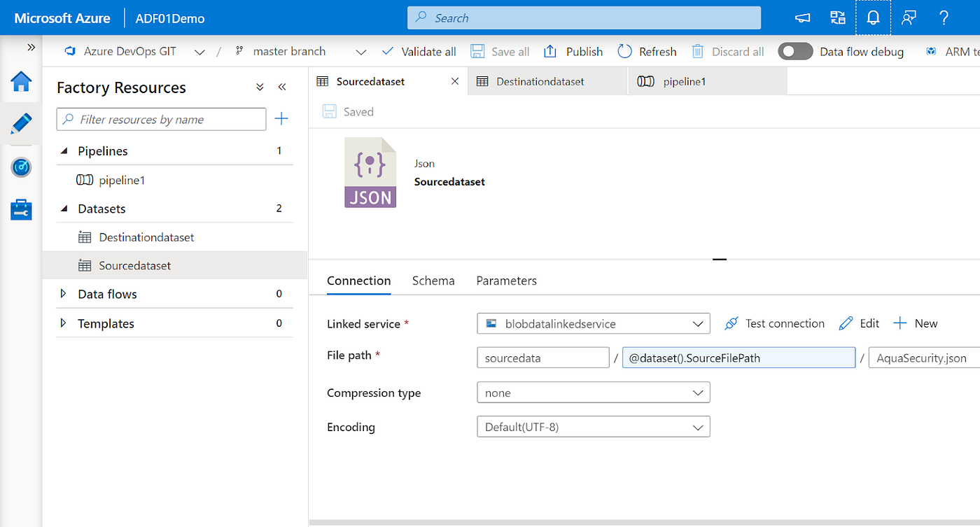Open the Help question mark icon

pyautogui.click(x=944, y=17)
